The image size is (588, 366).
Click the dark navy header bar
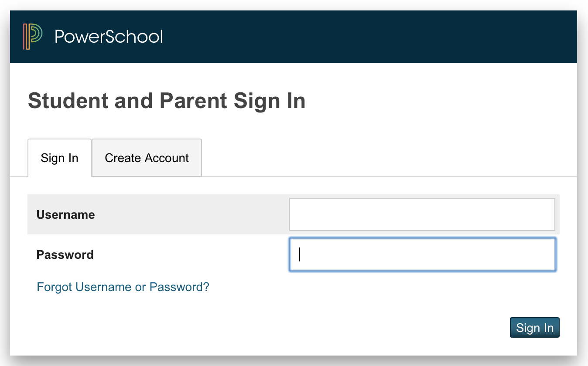click(294, 37)
